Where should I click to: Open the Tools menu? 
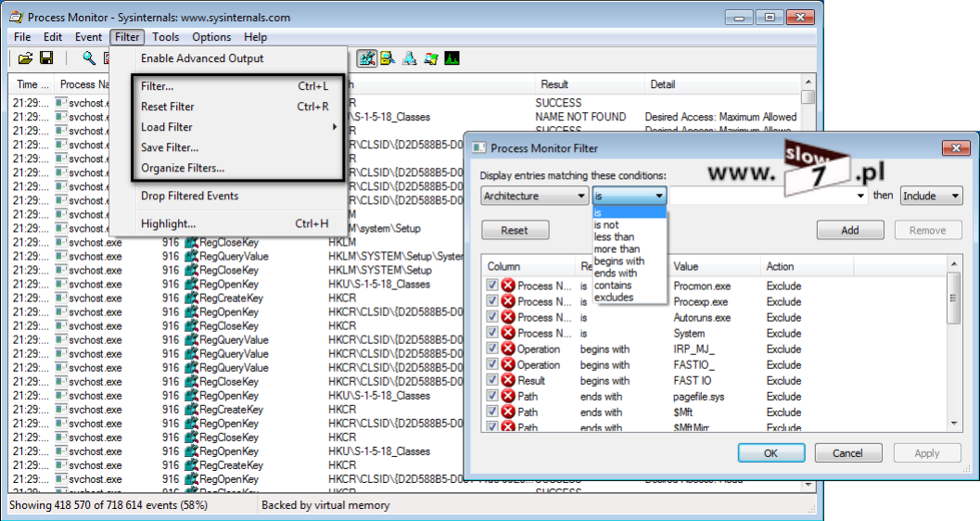pos(166,37)
